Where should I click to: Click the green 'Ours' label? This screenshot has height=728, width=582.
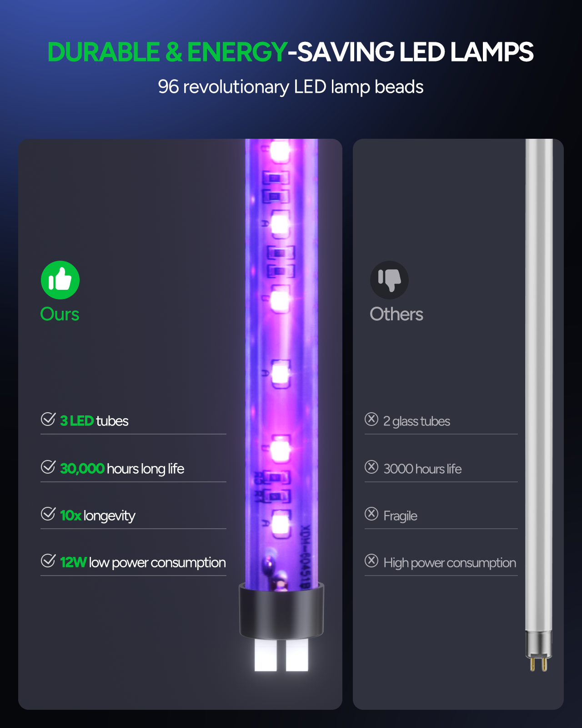coord(60,314)
